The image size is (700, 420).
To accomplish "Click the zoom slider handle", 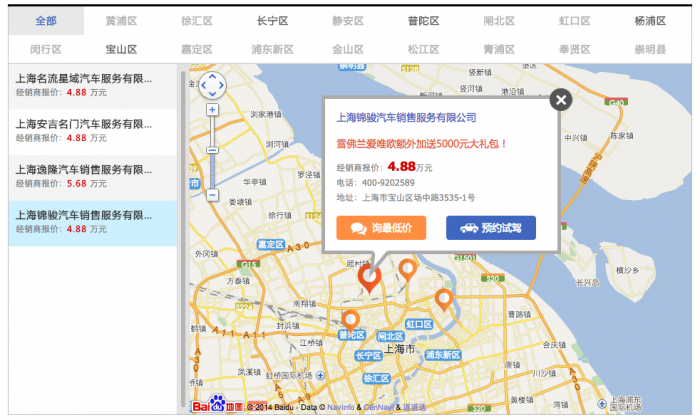I will pyautogui.click(x=212, y=150).
